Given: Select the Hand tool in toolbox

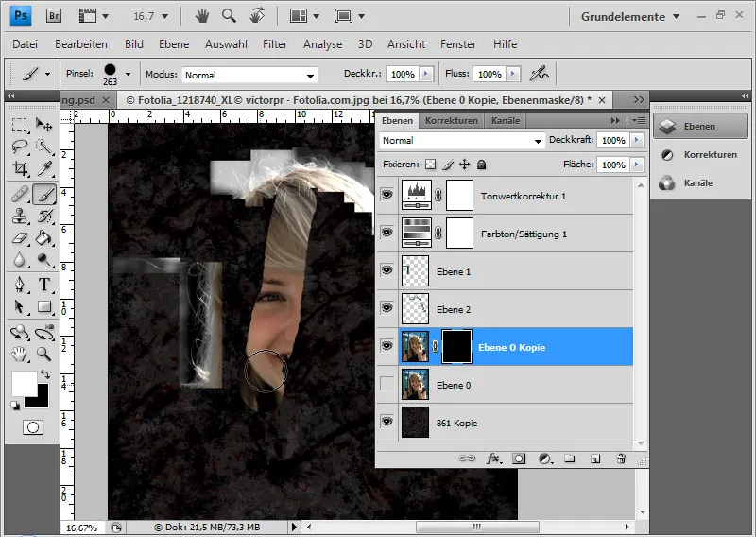Looking at the screenshot, I should tap(19, 355).
